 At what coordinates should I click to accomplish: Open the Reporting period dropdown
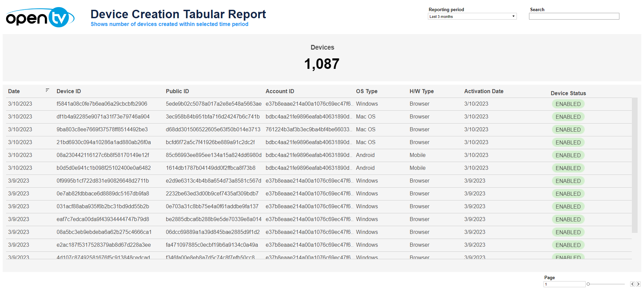(471, 17)
